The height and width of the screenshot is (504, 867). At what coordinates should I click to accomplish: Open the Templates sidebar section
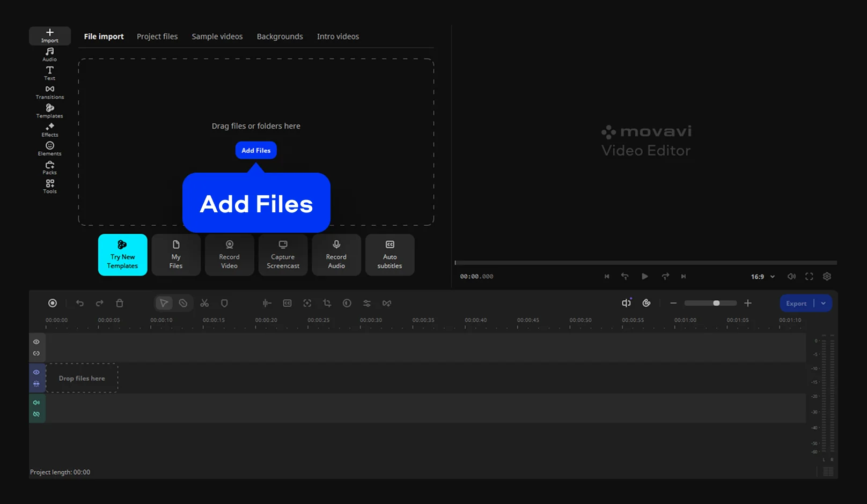(x=50, y=111)
